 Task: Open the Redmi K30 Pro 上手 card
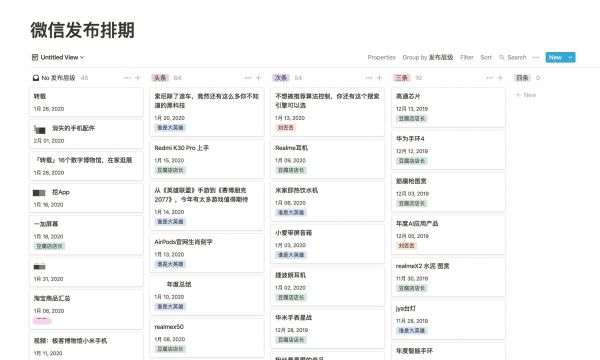pyautogui.click(x=207, y=159)
